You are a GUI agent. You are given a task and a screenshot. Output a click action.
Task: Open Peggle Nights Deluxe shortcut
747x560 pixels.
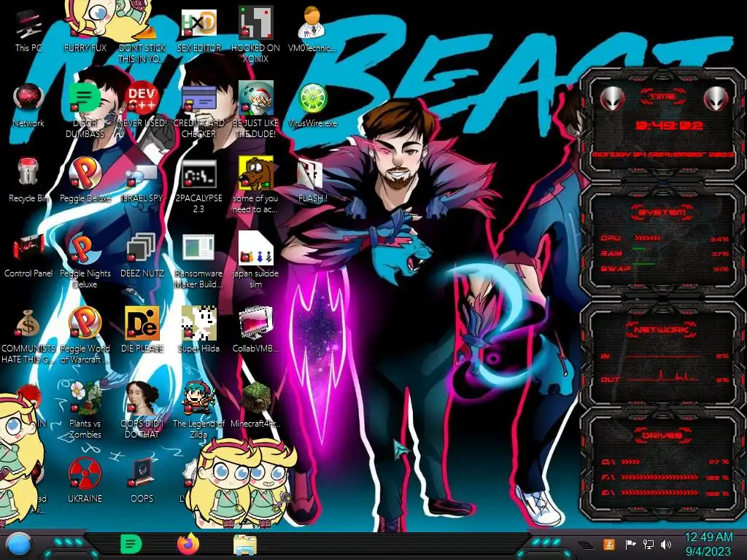(x=85, y=260)
